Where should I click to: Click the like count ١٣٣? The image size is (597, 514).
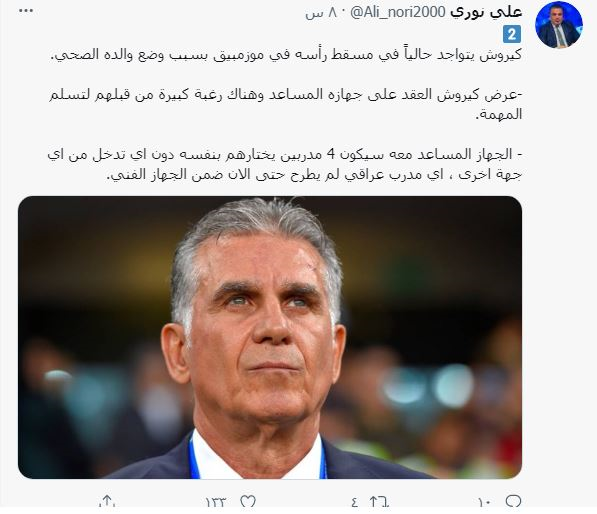(x=216, y=503)
